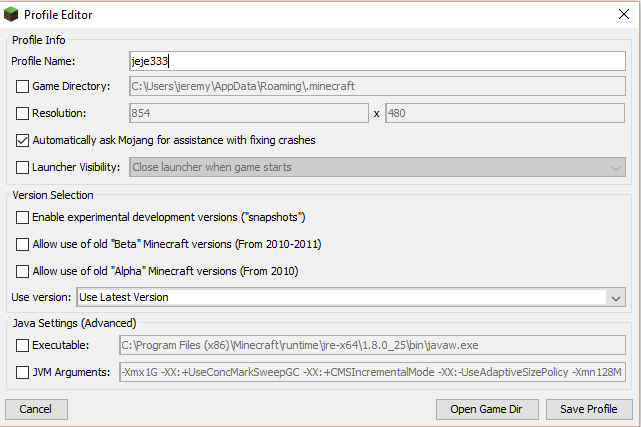Tick the Launcher Visibility checkbox
641x427 pixels.
[x=22, y=168]
